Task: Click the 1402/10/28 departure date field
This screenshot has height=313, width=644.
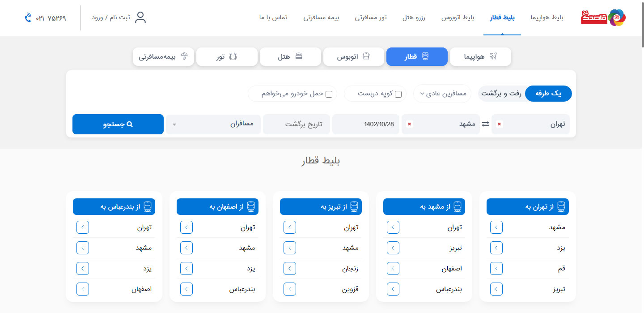Action: click(365, 124)
